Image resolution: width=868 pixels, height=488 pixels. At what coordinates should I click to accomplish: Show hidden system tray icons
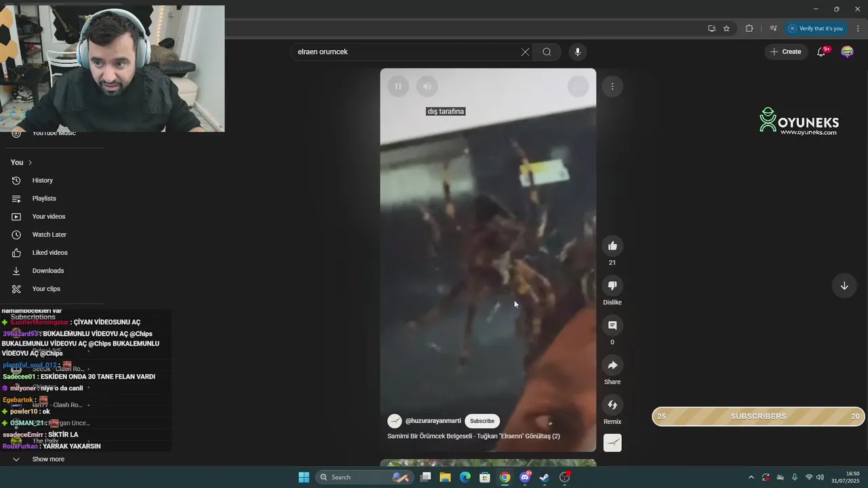[751, 477]
